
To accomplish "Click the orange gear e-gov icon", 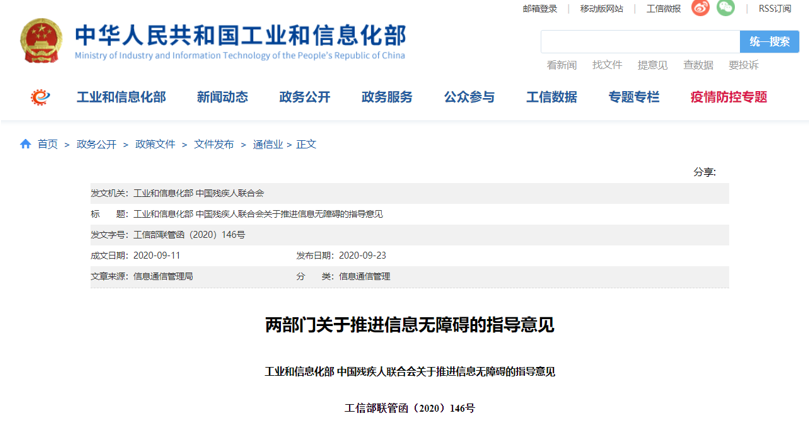I will (40, 97).
